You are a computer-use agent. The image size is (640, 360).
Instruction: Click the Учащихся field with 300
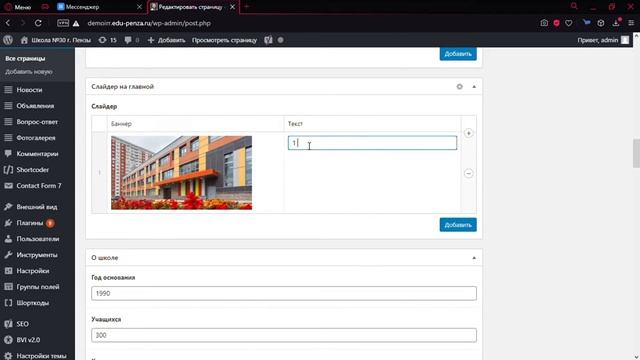coord(284,335)
